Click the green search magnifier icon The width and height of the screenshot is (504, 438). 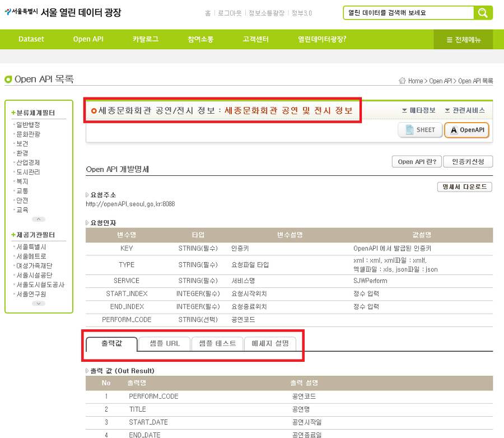483,13
